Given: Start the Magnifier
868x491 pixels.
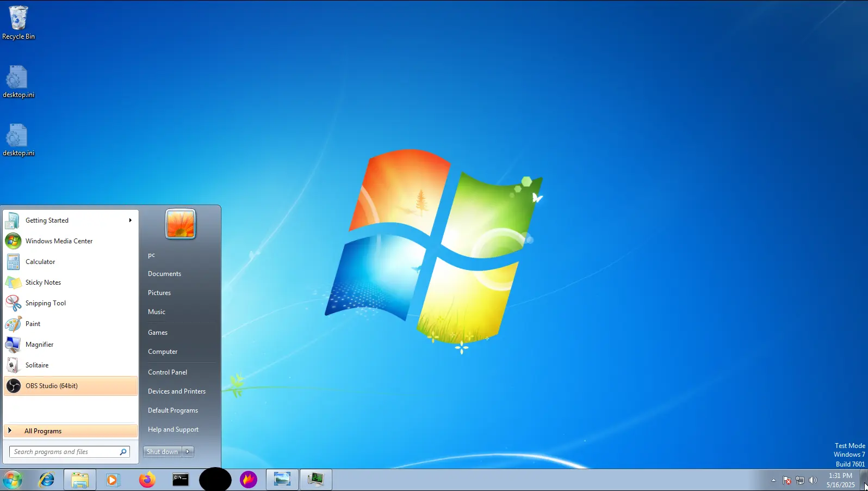Looking at the screenshot, I should tap(71, 345).
